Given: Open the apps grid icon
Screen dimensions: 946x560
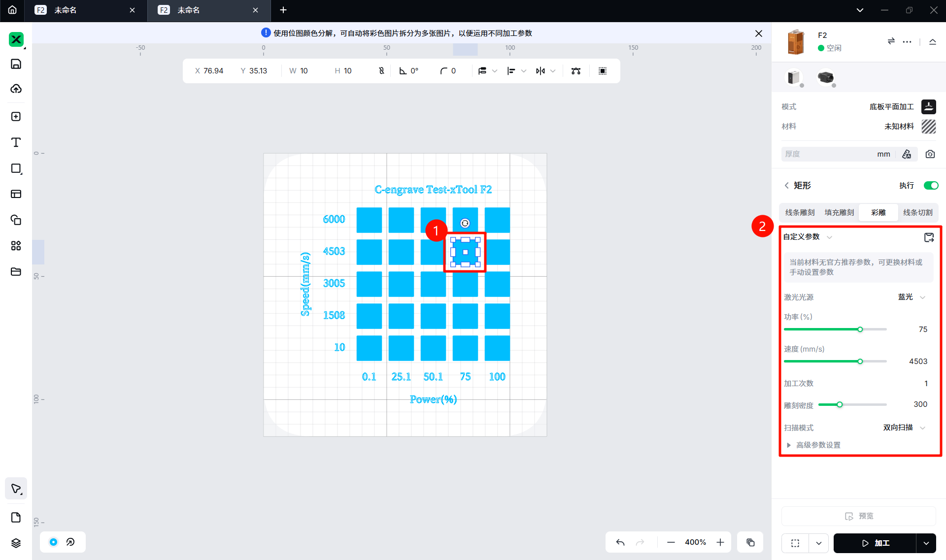Looking at the screenshot, I should click(16, 246).
